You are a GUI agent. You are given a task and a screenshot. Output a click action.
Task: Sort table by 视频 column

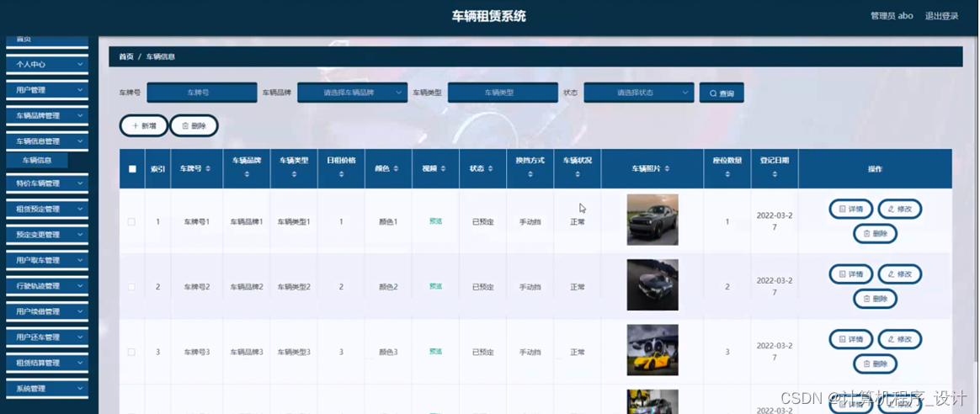[x=443, y=168]
